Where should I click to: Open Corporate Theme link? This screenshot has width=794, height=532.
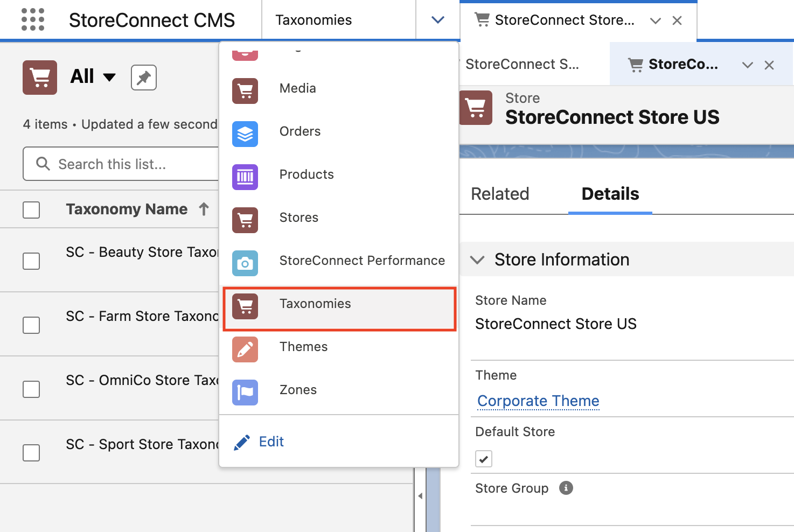[538, 401]
